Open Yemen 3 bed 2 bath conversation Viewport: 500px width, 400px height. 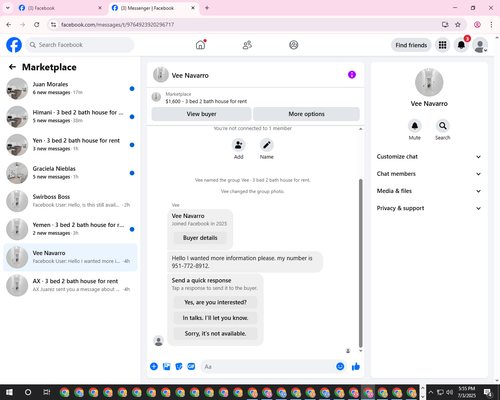pos(70,229)
